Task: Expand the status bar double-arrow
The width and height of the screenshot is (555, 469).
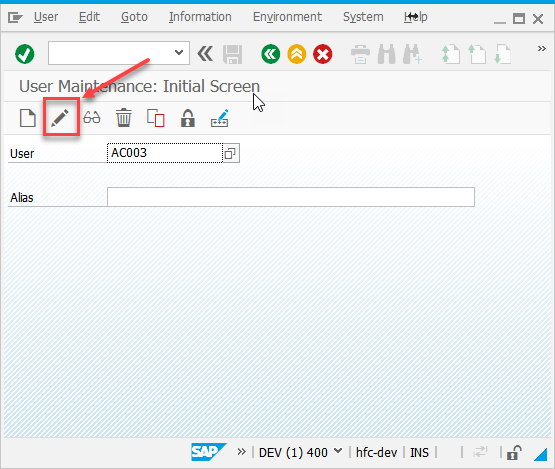Action: coord(241,452)
